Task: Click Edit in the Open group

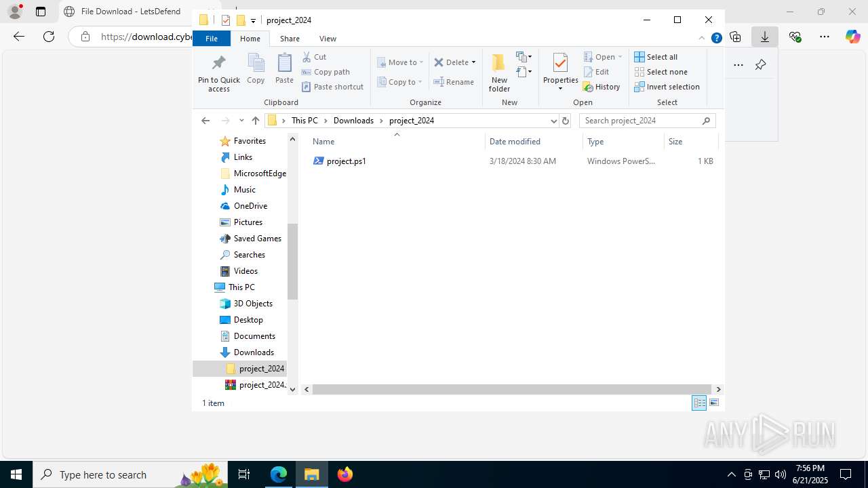Action: tap(595, 72)
